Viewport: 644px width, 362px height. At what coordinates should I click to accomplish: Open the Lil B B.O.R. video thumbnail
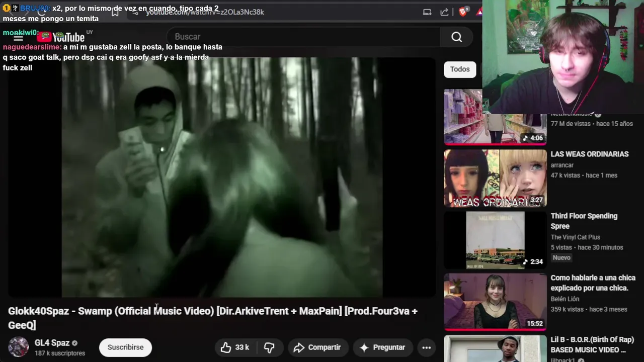495,348
